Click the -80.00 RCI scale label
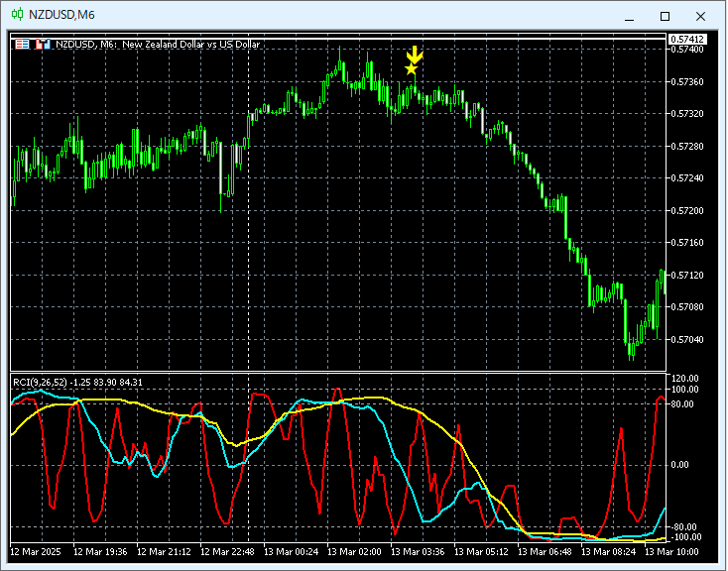 pos(684,527)
